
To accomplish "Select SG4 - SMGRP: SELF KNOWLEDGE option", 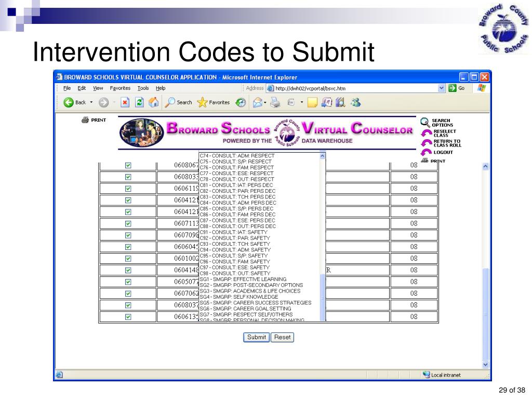I will [239, 297].
